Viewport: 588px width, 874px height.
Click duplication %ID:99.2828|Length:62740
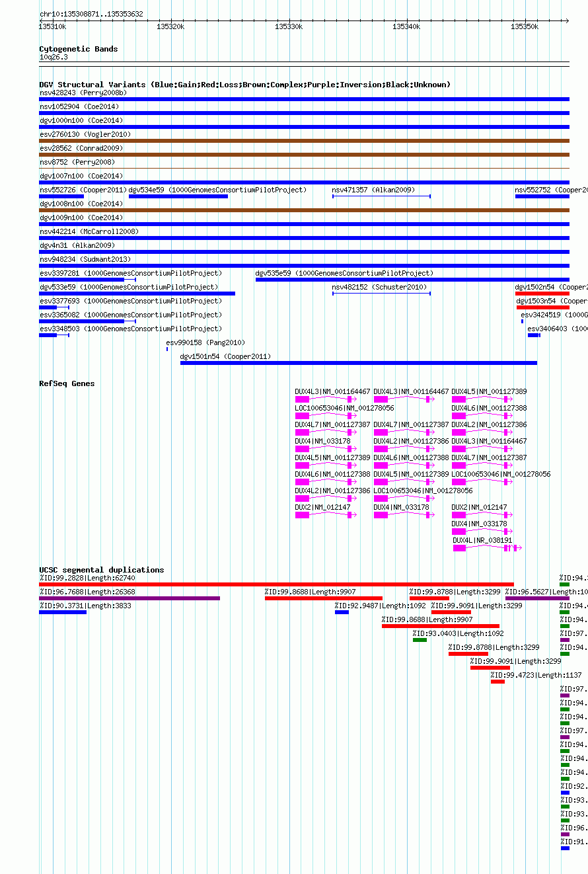[x=87, y=578]
